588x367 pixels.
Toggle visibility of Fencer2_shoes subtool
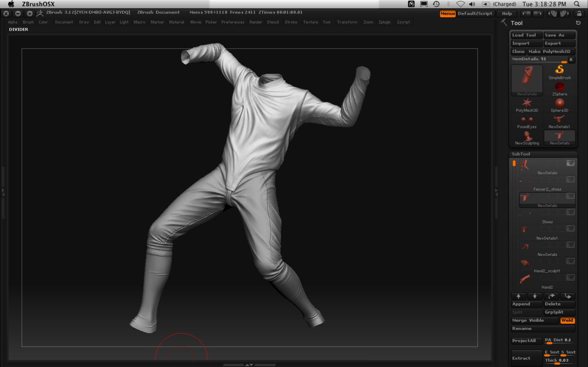pyautogui.click(x=570, y=180)
